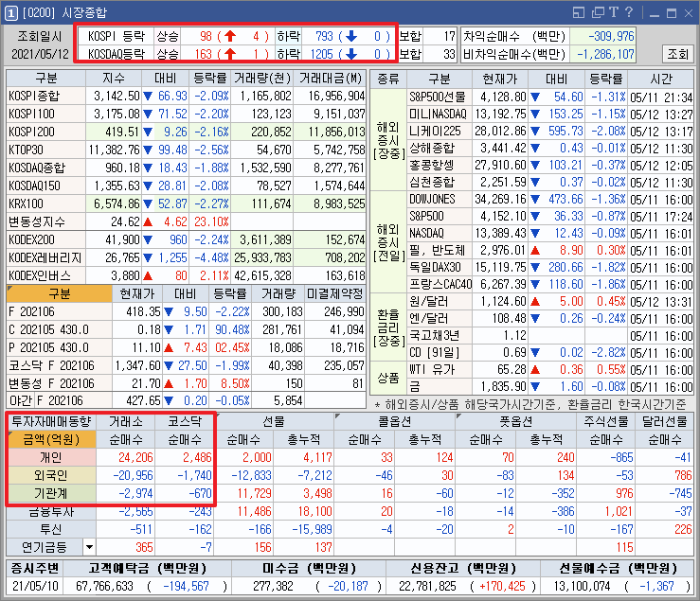Select the 달러선물 column header
Viewport: 700px width, 601px height.
click(x=664, y=421)
